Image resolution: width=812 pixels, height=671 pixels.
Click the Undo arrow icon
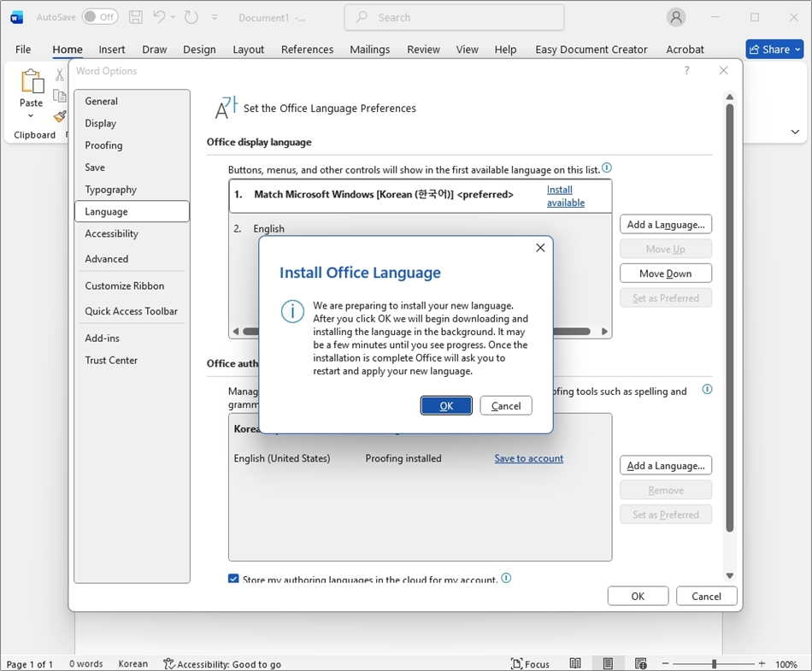tap(159, 17)
